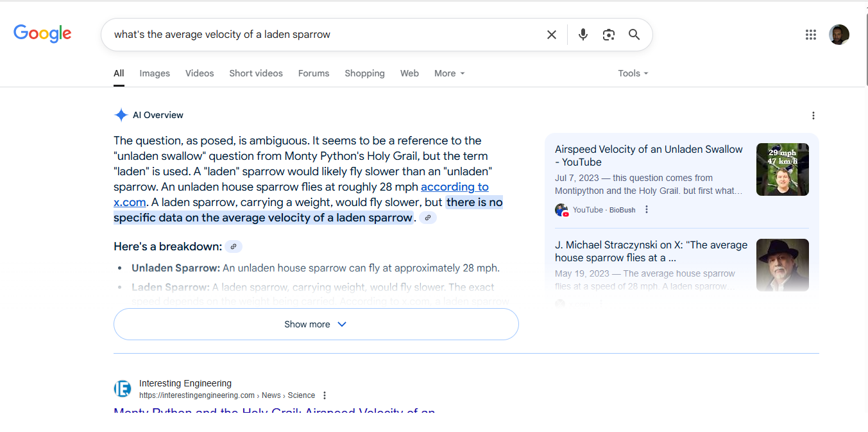Image resolution: width=868 pixels, height=432 pixels.
Task: Expand the AI Overview with Show more
Action: point(315,324)
